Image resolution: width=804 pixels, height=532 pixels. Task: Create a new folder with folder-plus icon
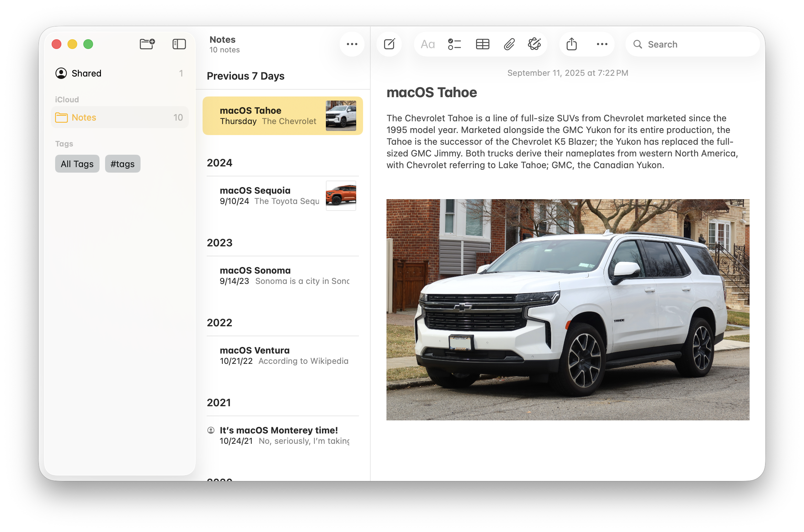coord(147,44)
